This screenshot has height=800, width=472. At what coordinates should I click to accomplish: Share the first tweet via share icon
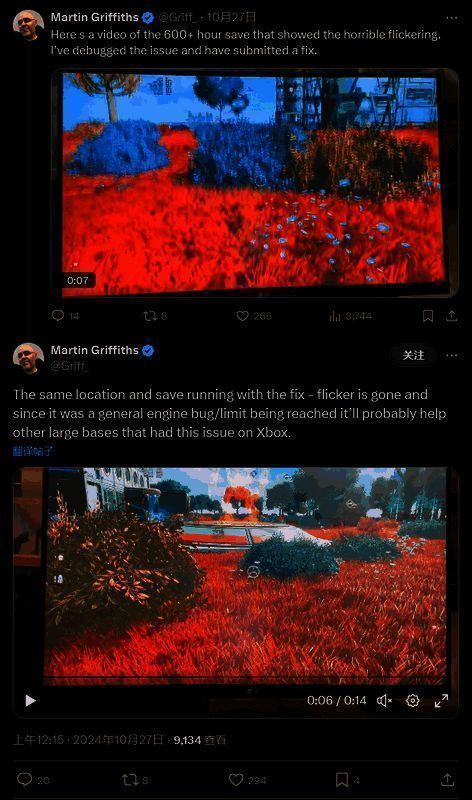pyautogui.click(x=452, y=316)
